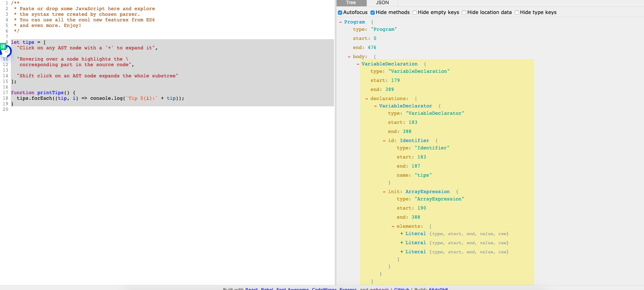Viewport: 644px width, 290px height.
Task: Collapse the elements array minus sign
Action: (x=393, y=226)
